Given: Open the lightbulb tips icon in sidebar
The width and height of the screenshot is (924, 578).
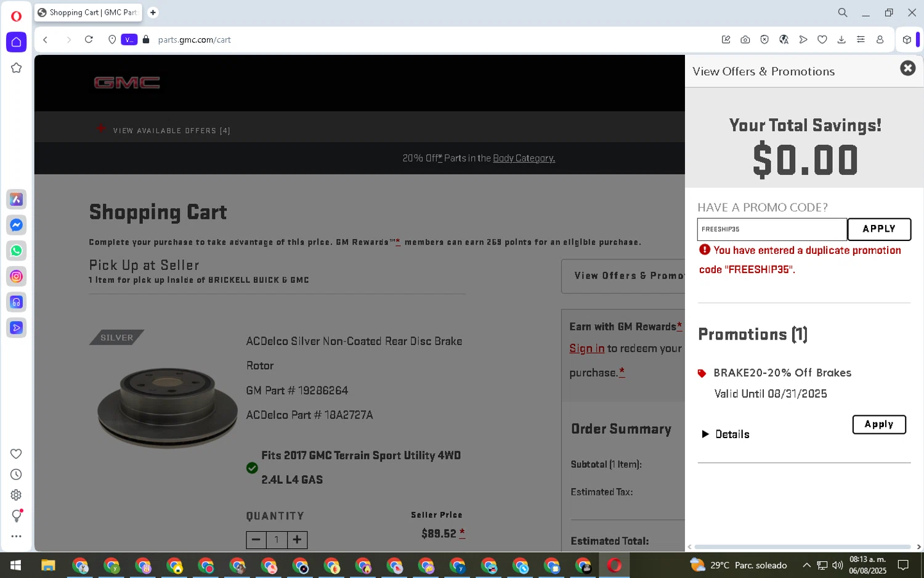Looking at the screenshot, I should pos(17,515).
